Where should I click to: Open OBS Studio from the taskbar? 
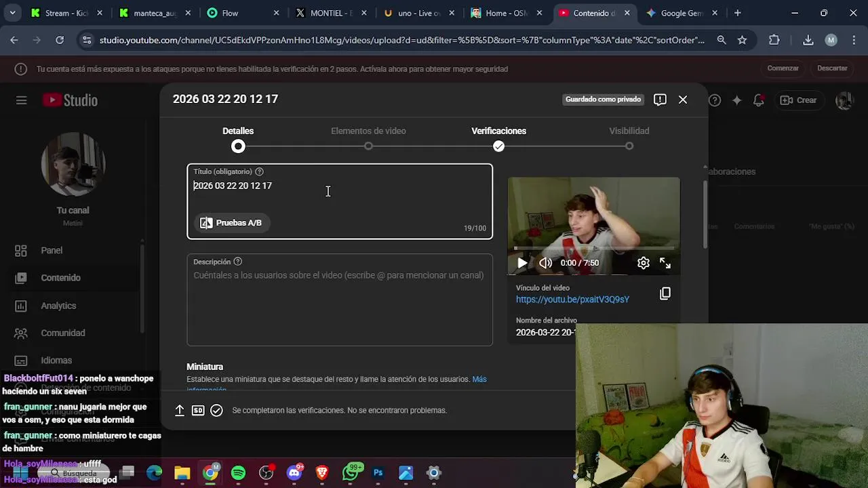[x=267, y=473]
